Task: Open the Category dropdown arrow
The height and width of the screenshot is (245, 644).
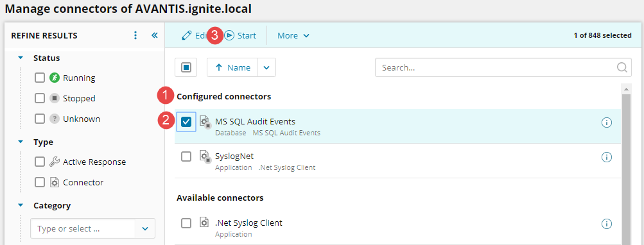Action: pos(145,228)
